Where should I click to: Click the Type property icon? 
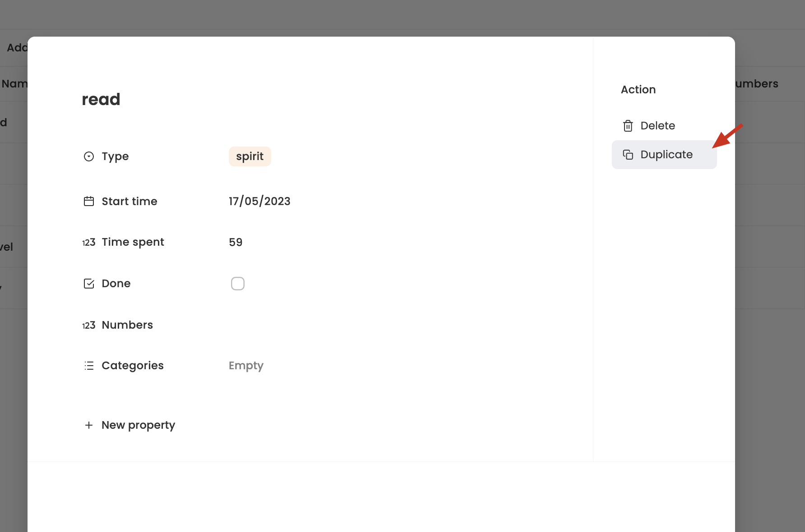89,156
